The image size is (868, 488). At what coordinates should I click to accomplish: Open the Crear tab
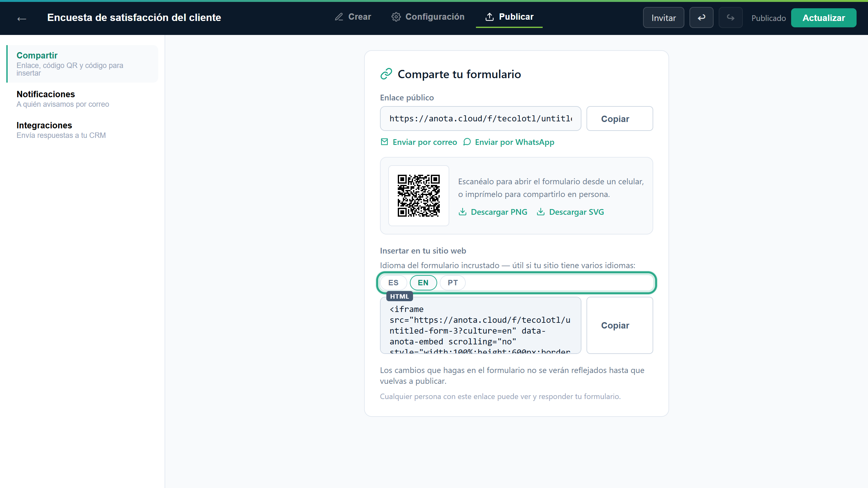click(353, 17)
